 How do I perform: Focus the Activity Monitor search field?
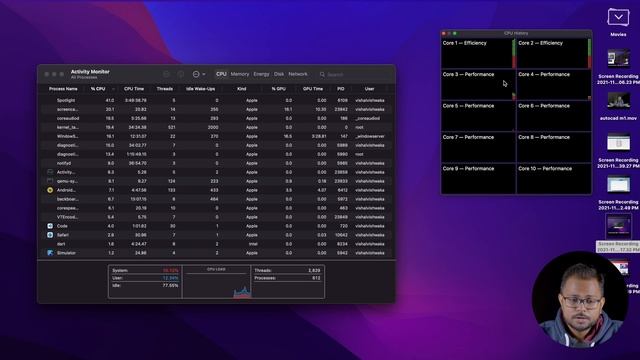pos(354,75)
